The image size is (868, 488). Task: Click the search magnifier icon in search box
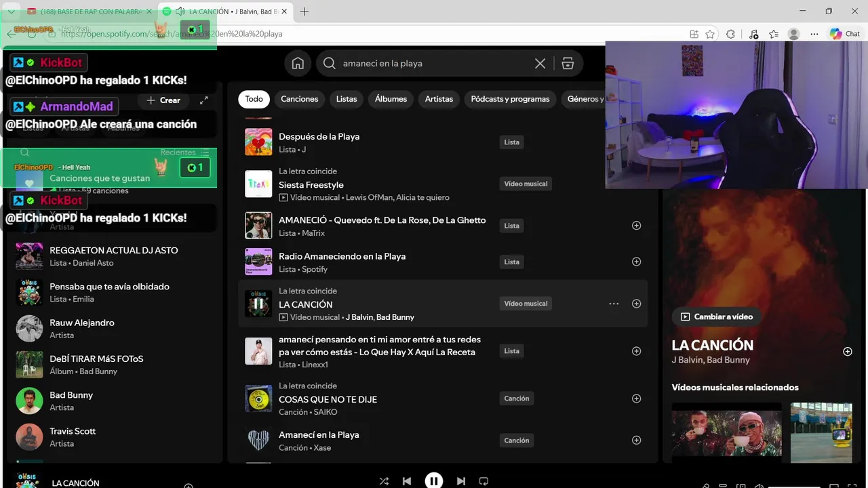[330, 63]
